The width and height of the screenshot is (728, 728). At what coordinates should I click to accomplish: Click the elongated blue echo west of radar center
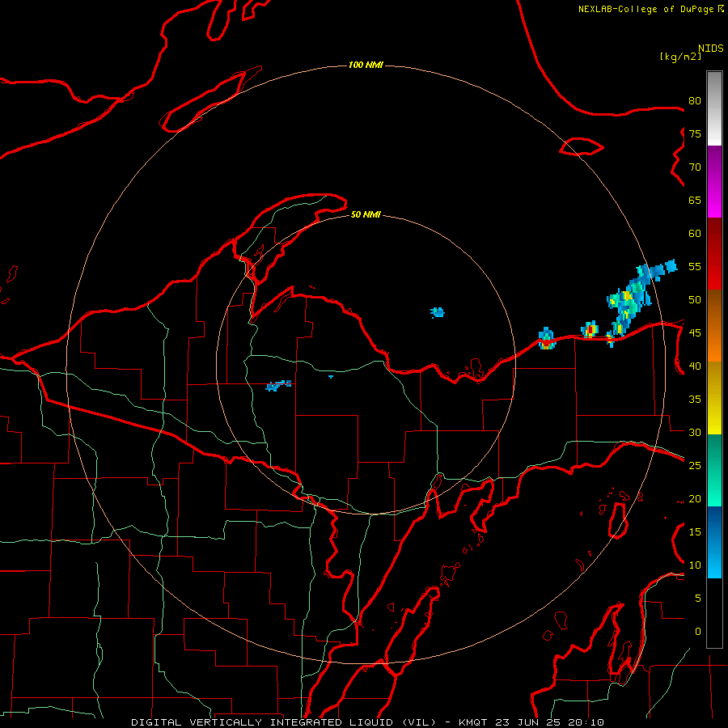pos(278,385)
